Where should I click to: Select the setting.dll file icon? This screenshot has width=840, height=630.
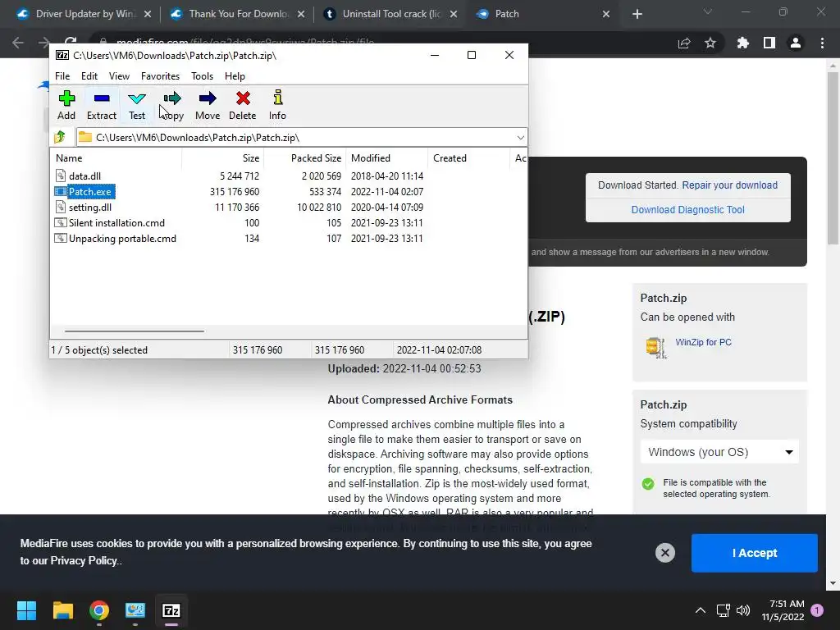(61, 207)
